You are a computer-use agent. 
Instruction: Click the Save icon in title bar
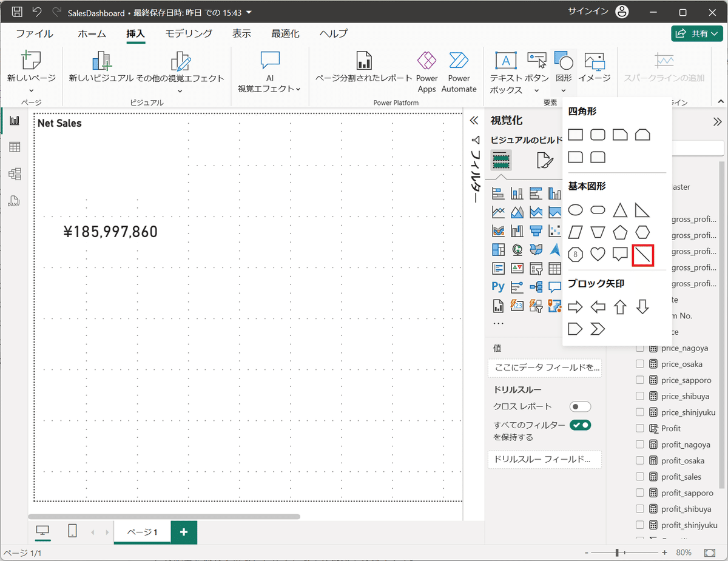pyautogui.click(x=18, y=12)
